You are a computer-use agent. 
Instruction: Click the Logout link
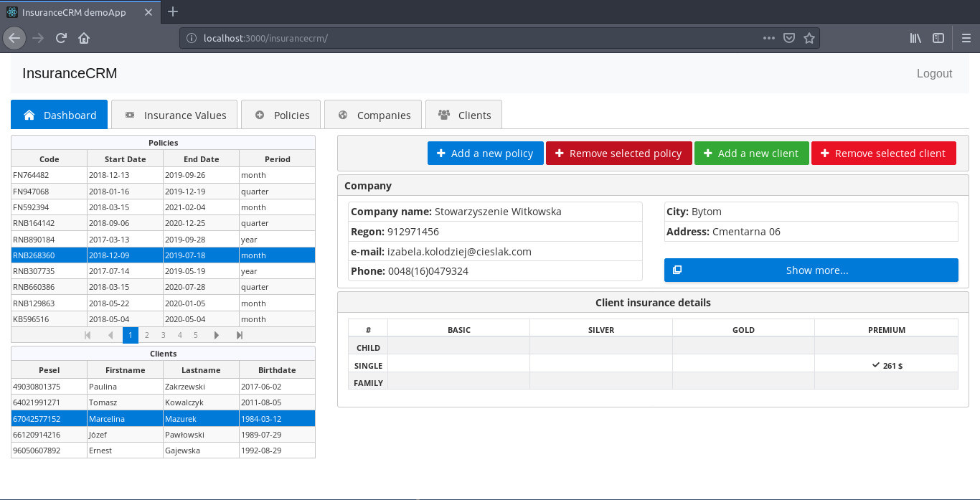934,73
